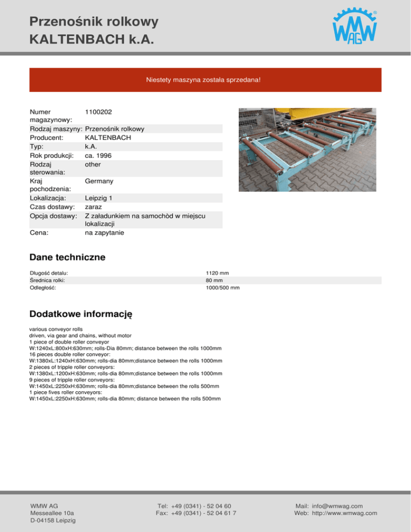Screen dimensions: 411x532
Task: Click the telephone number ending in 52 04 60
Action: point(201,506)
